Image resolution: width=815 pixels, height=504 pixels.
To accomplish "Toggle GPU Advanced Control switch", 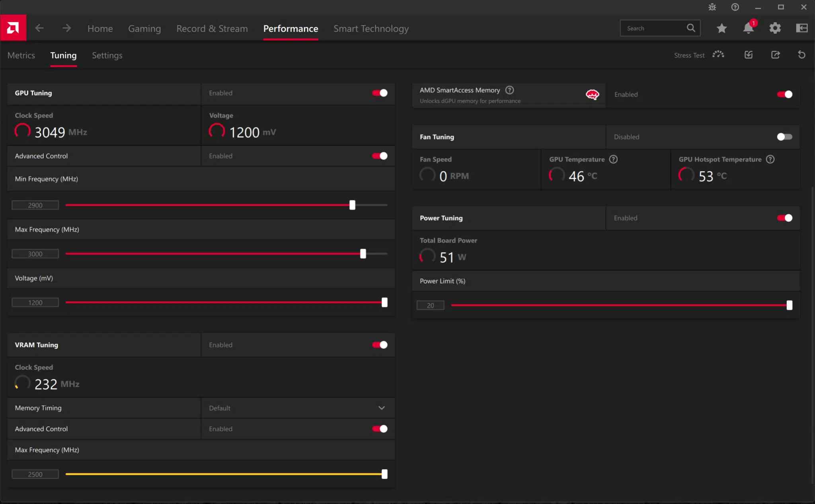I will click(380, 156).
